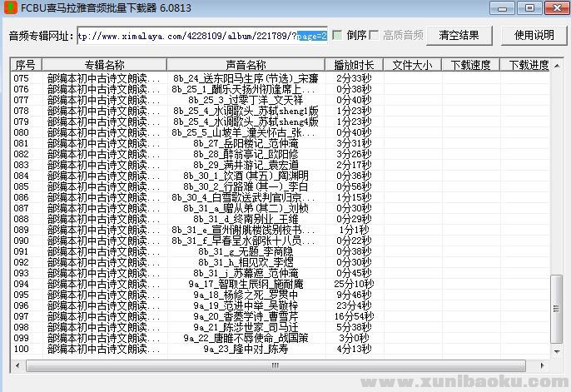Enable the 倒序 checkbox
The height and width of the screenshot is (392, 571).
pos(337,36)
